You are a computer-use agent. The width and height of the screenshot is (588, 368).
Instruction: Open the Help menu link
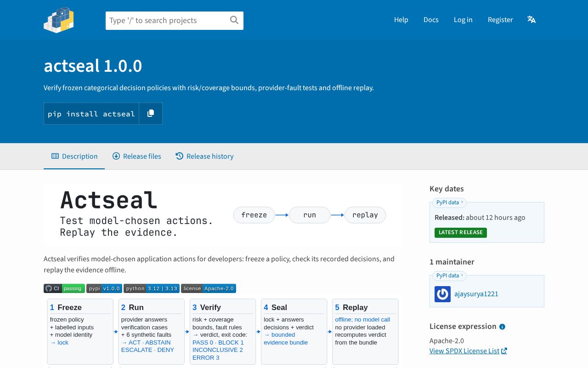pos(401,20)
